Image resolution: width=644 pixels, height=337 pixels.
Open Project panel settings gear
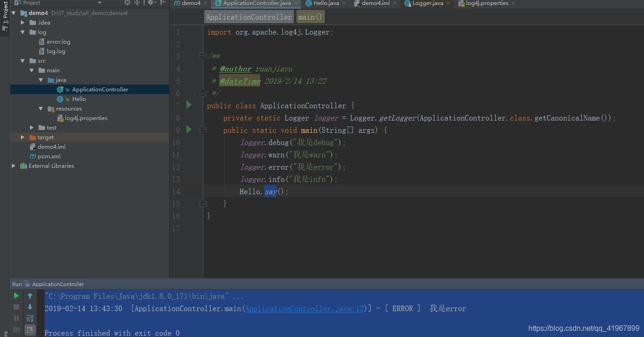(x=151, y=3)
